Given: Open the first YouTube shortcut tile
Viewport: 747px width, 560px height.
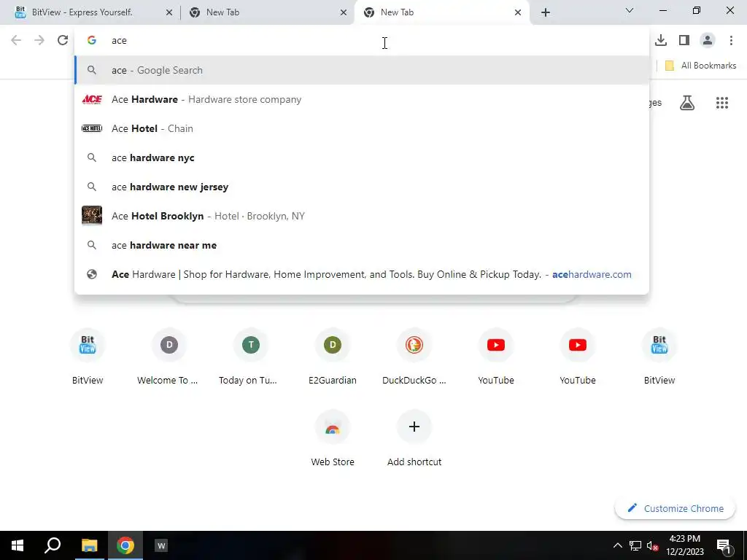Looking at the screenshot, I should [x=496, y=356].
